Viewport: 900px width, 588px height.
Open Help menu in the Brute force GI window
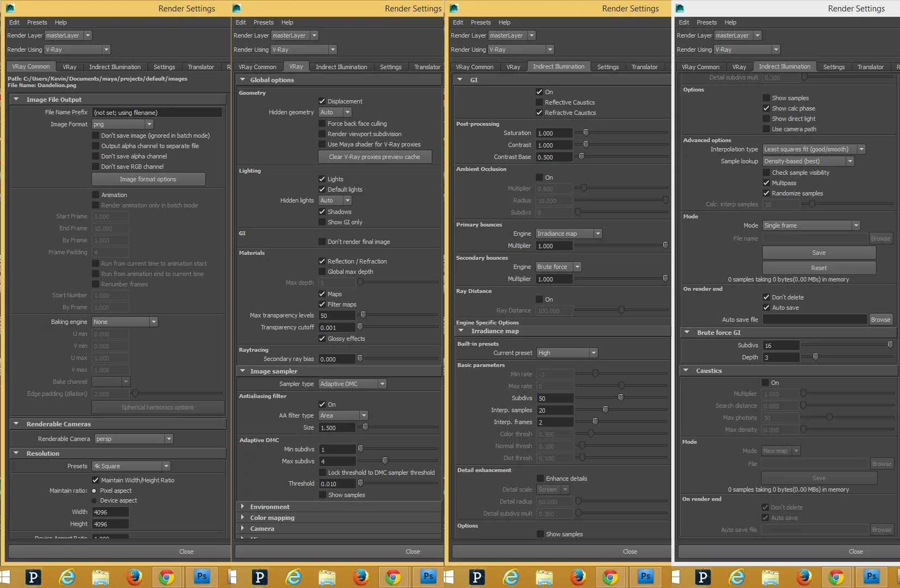730,22
